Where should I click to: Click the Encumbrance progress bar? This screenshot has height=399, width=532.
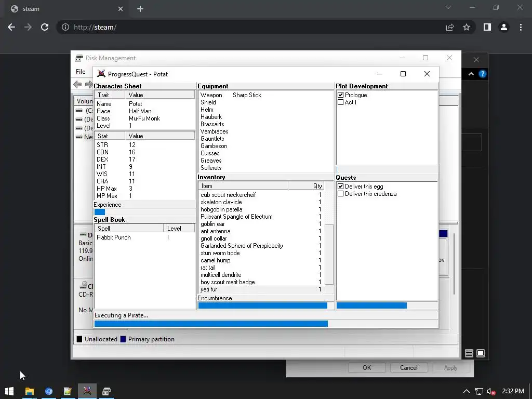click(265, 305)
